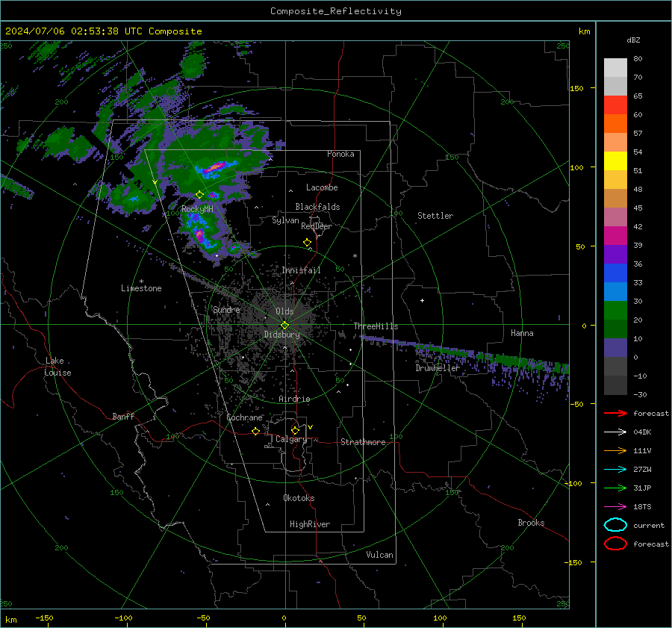672x628 pixels.
Task: Click the -150 tick on bottom axis
Action: [x=44, y=618]
